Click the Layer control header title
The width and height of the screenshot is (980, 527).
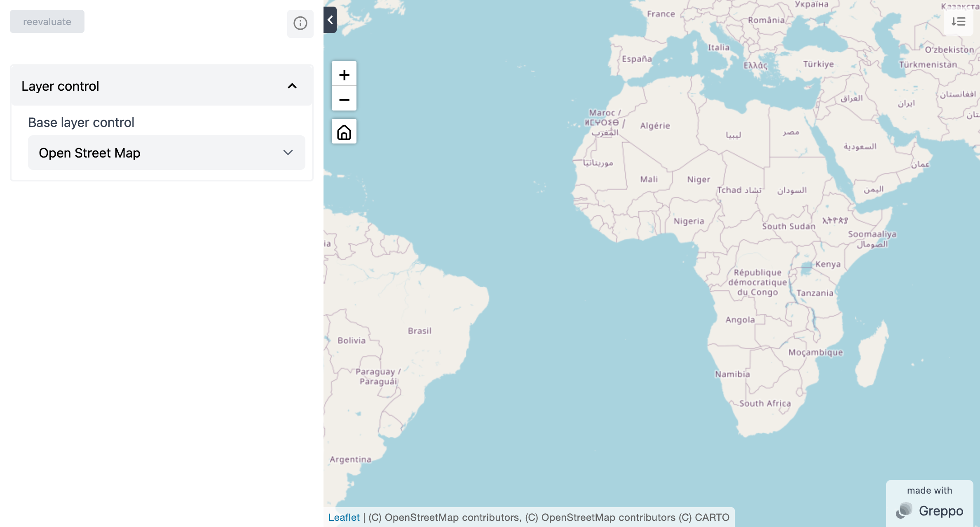(60, 86)
